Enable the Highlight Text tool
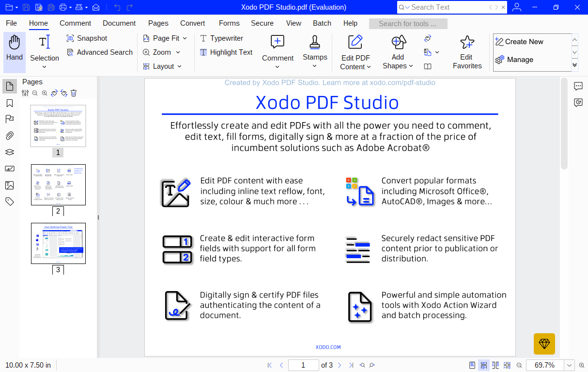Viewport: 588px width, 372px height. (x=226, y=52)
